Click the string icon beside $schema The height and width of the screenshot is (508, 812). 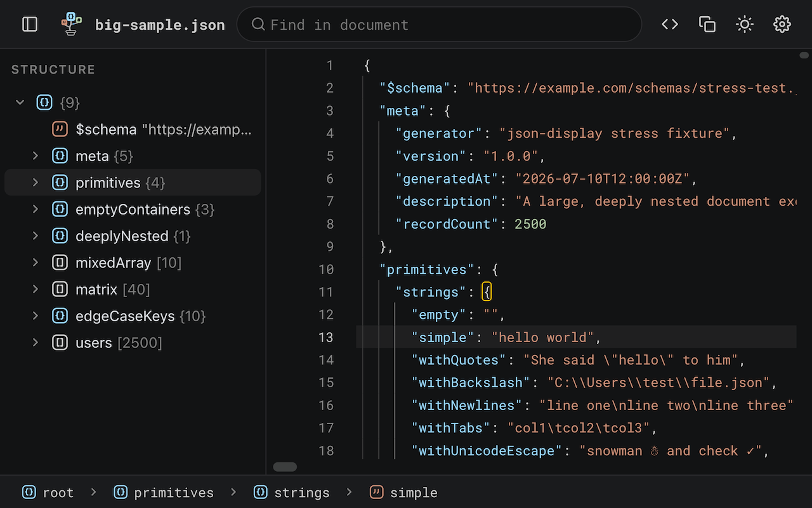(60, 129)
